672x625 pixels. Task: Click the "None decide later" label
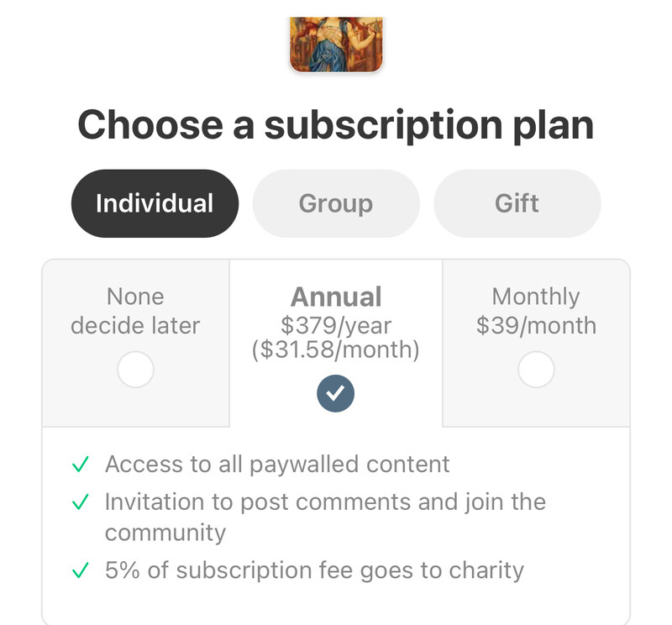135,311
